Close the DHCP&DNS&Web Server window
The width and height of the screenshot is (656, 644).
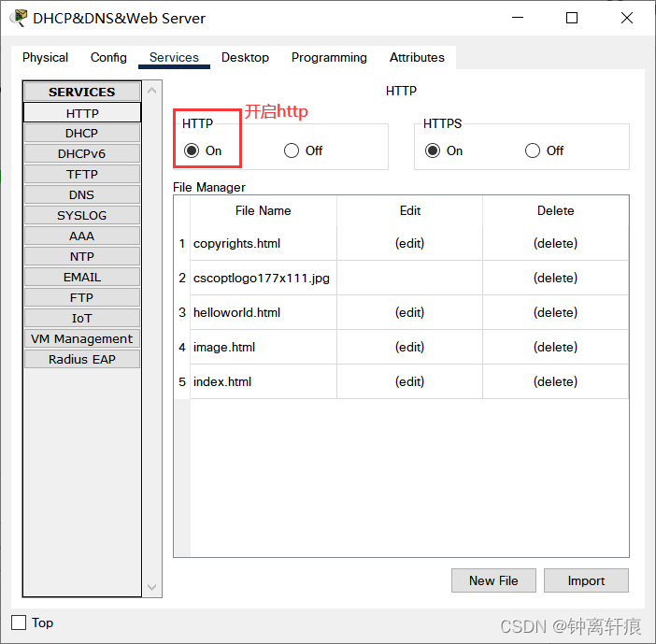tap(627, 18)
